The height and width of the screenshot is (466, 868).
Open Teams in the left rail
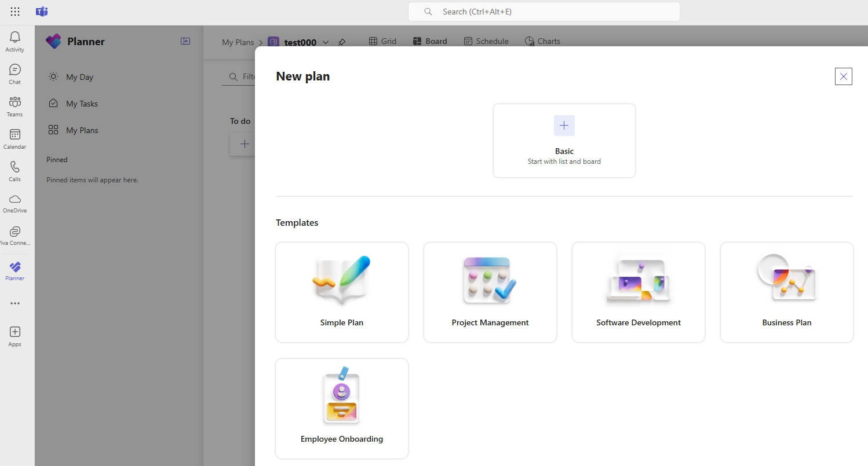(x=15, y=107)
